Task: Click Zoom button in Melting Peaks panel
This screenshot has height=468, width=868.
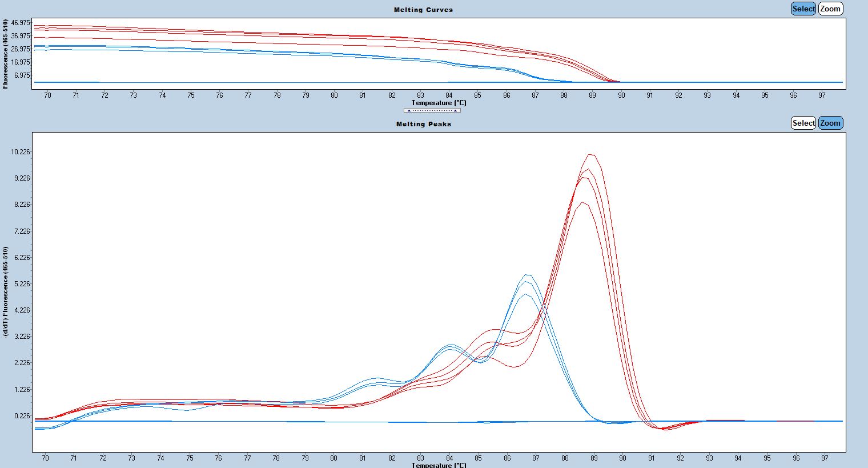Action: [830, 123]
